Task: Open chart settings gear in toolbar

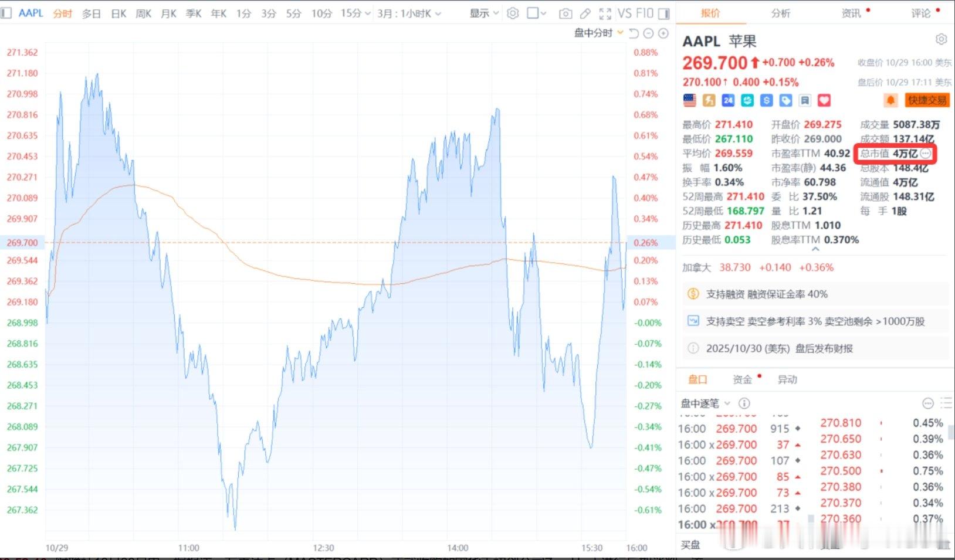Action: tap(513, 13)
